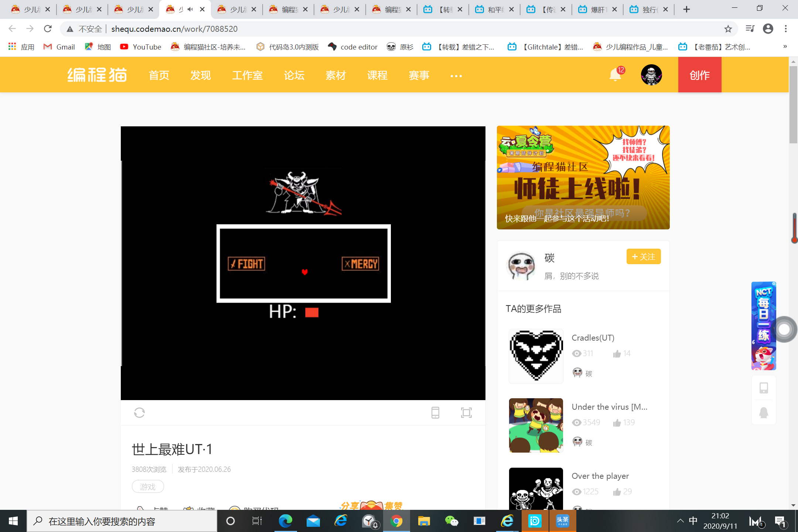Screen dimensions: 798x532
Task: Open the 师徒上线啦 promotional banner
Action: pos(583,177)
